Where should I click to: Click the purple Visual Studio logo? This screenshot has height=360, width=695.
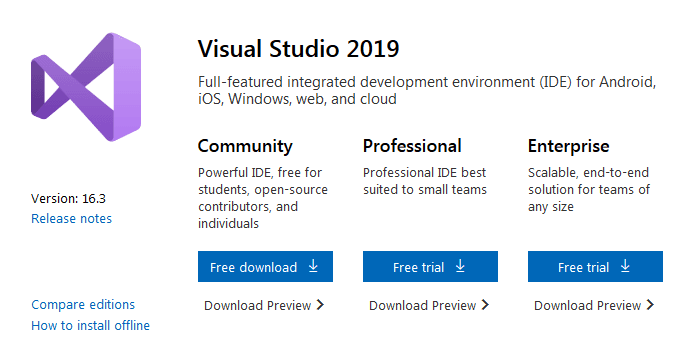click(x=86, y=87)
